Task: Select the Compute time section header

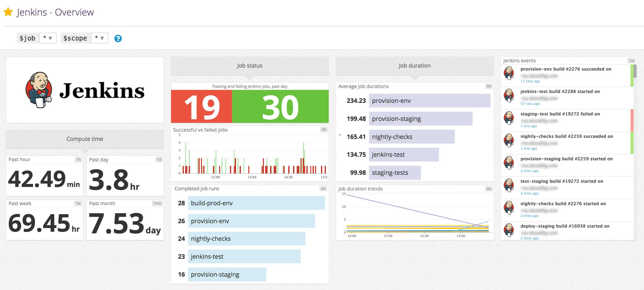Action: [84, 139]
